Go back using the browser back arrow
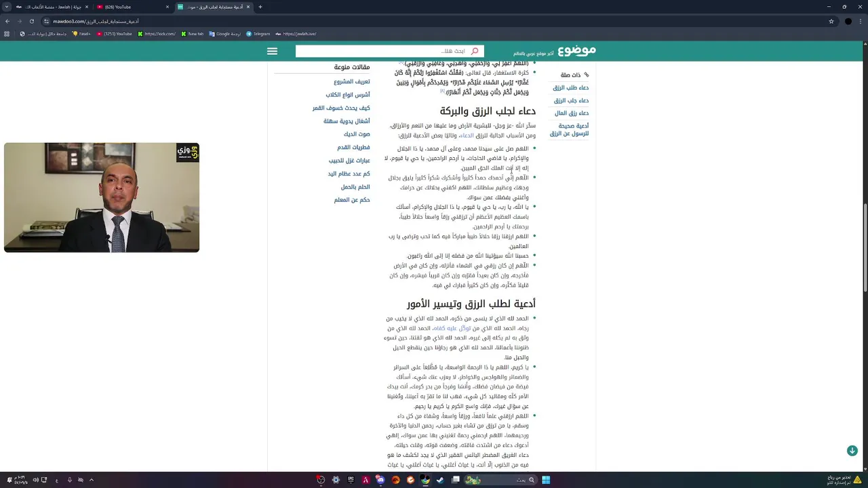868x488 pixels. point(7,21)
